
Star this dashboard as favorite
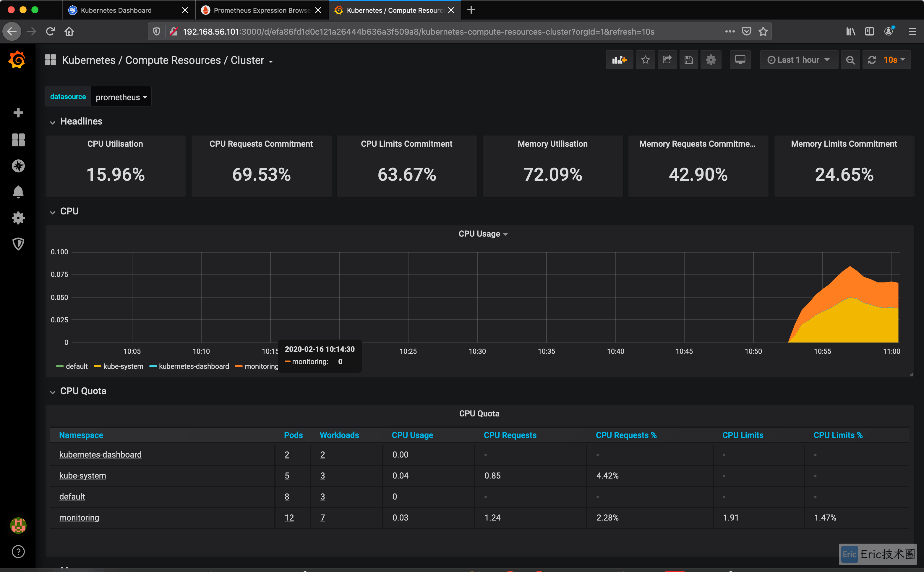pyautogui.click(x=645, y=60)
